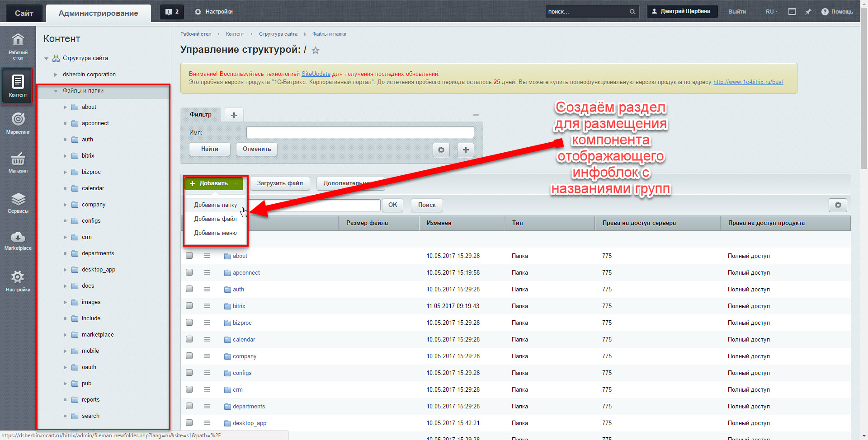
Task: Open Marketing section in sidebar
Action: pos(18,123)
